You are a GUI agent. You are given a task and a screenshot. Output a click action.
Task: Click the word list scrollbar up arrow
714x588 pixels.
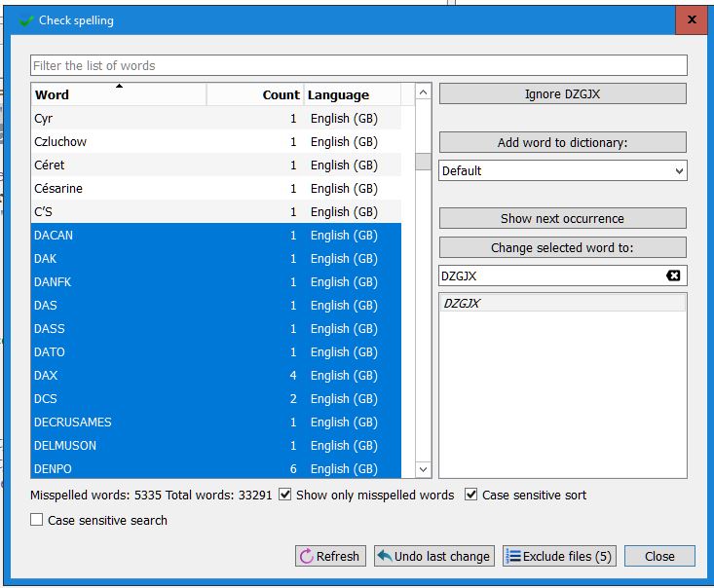tap(423, 92)
